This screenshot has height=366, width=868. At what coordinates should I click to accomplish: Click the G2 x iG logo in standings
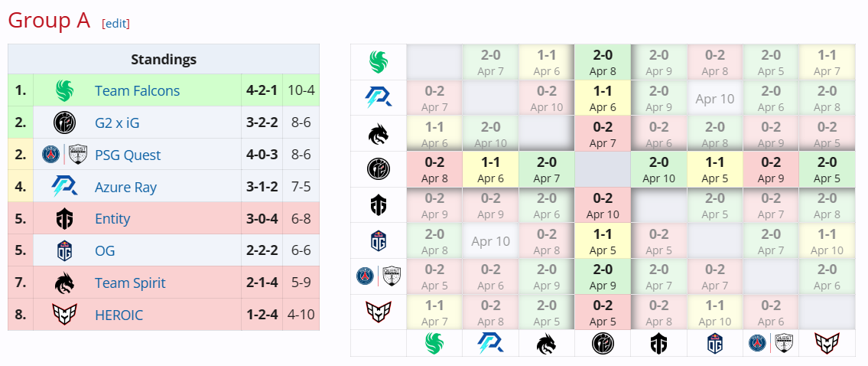point(64,123)
